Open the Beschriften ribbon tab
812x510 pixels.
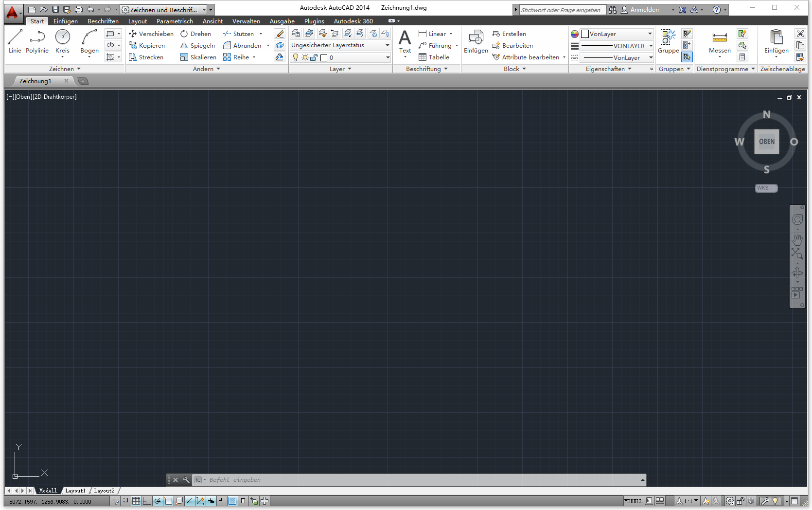click(x=103, y=21)
